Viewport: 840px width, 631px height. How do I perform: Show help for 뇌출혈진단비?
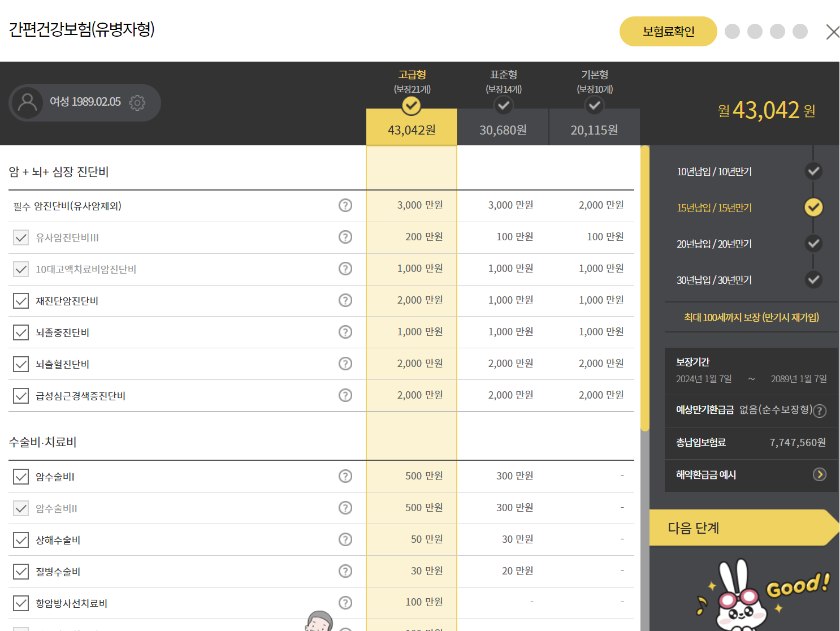345,364
